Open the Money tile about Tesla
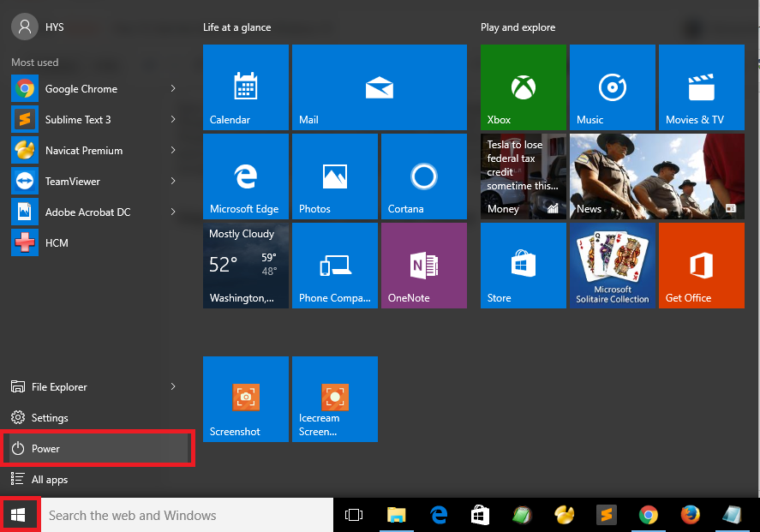The width and height of the screenshot is (760, 532). [x=524, y=176]
